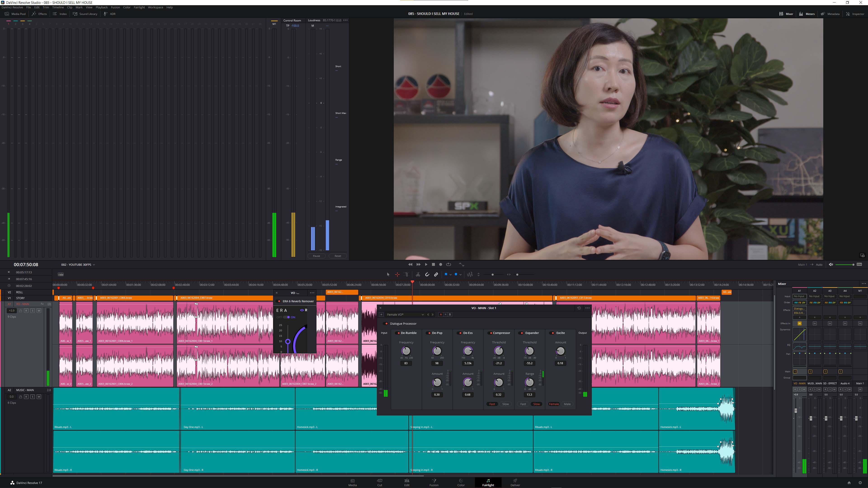Click the timeline view options icon
Viewport: 868px width, 488px height.
(61, 274)
